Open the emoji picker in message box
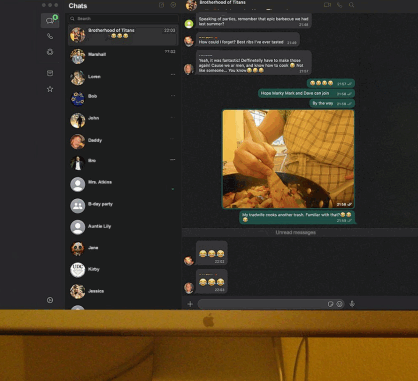The height and width of the screenshot is (381, 418). pyautogui.click(x=339, y=304)
